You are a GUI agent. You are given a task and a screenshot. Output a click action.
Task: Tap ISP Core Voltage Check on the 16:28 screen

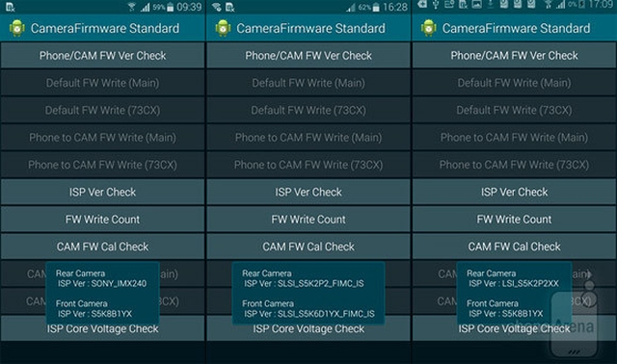(308, 328)
